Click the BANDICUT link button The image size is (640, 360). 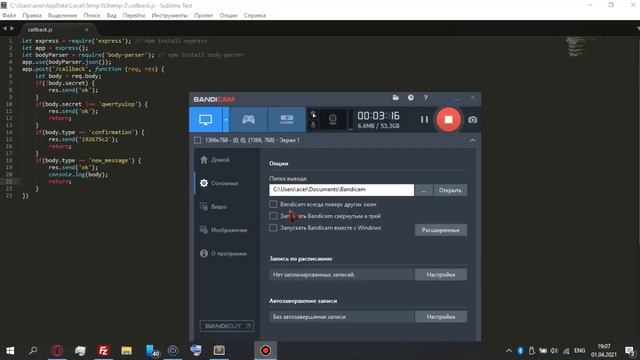(x=227, y=326)
